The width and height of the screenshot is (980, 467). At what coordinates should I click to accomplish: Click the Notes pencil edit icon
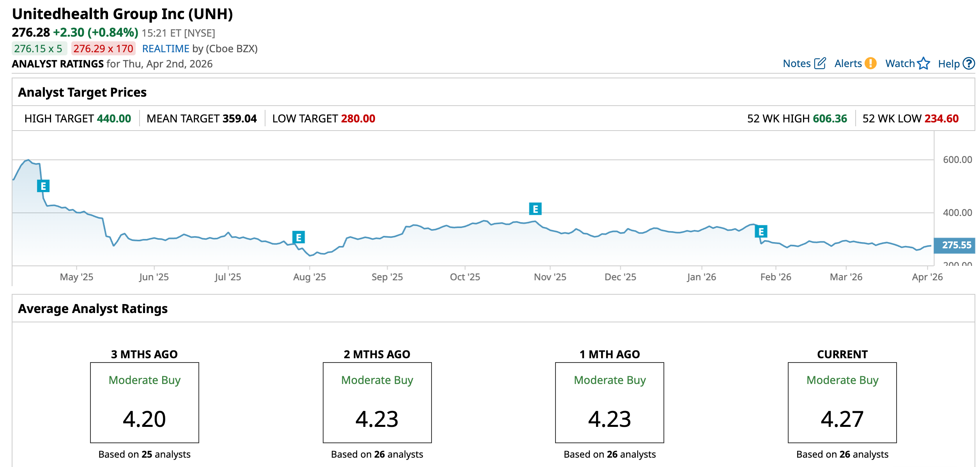pos(820,63)
